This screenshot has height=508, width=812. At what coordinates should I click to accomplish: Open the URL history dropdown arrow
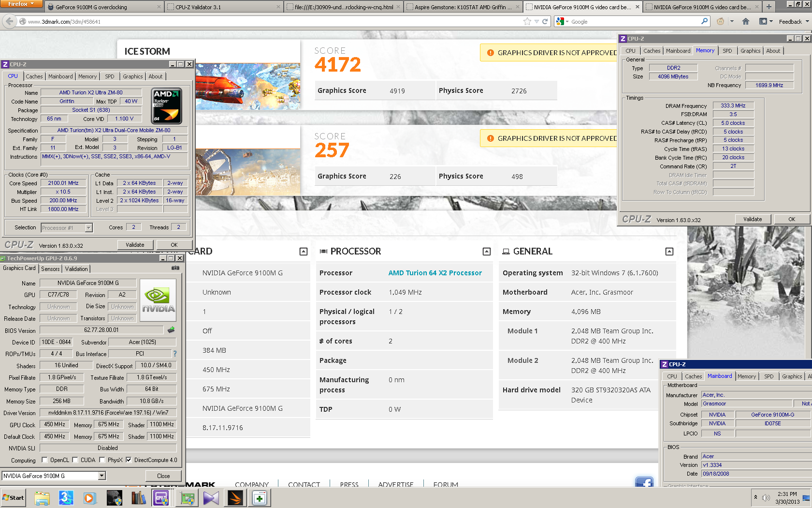click(x=536, y=21)
